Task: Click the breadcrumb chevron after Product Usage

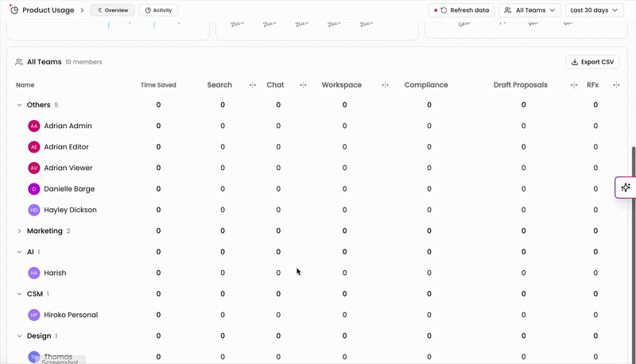Action: (x=82, y=10)
